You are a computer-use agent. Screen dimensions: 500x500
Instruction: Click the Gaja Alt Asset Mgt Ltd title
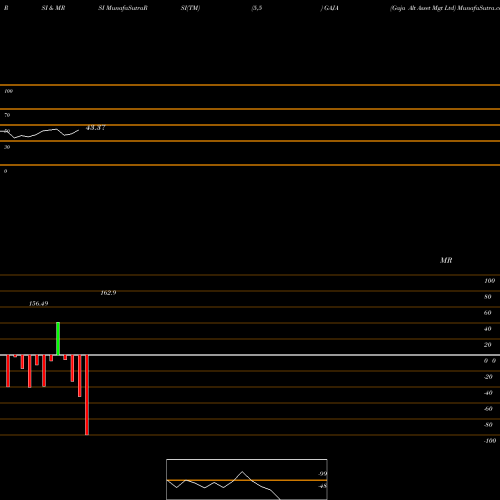[423, 8]
